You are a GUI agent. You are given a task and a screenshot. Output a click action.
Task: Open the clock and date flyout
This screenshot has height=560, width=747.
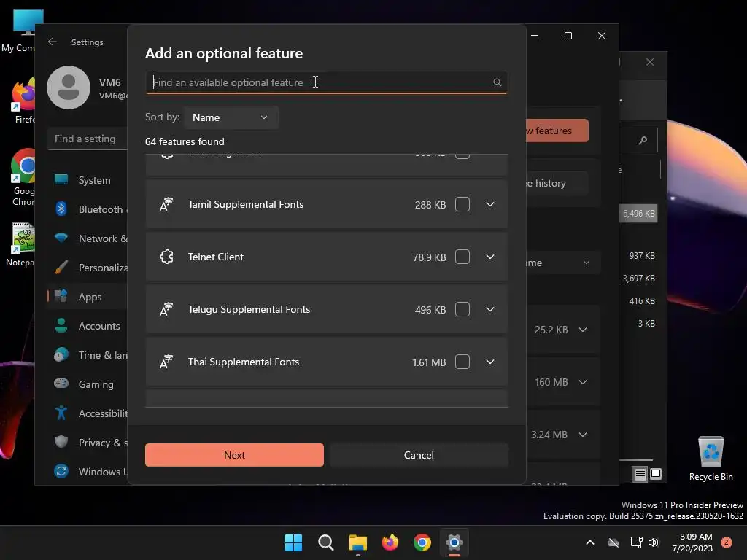692,542
